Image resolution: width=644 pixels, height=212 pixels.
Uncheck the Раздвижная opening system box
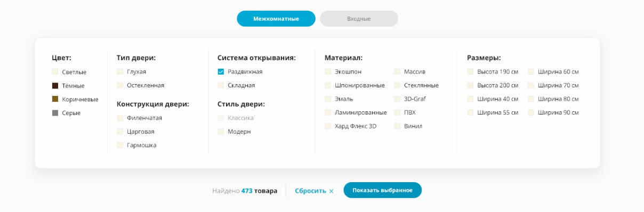pyautogui.click(x=221, y=71)
